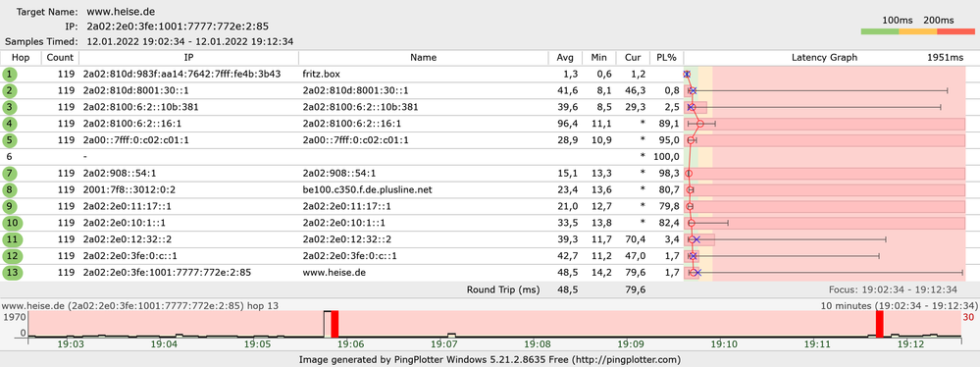Click the green hop 9 circle
Screen dimensions: 980x367
(x=10, y=206)
